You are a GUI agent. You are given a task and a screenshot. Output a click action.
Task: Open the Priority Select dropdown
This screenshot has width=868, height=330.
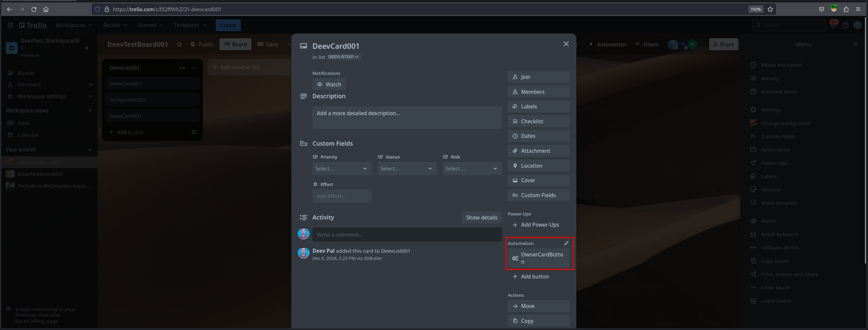(x=342, y=168)
